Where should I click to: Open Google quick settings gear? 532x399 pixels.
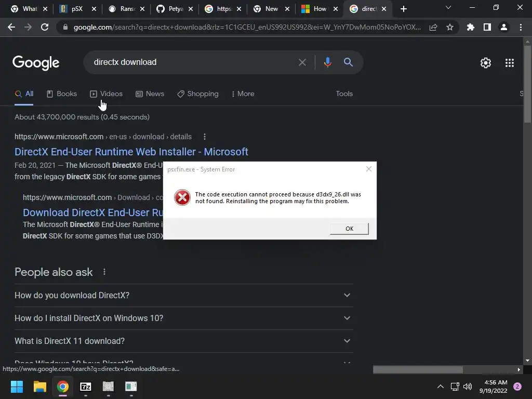coord(486,63)
